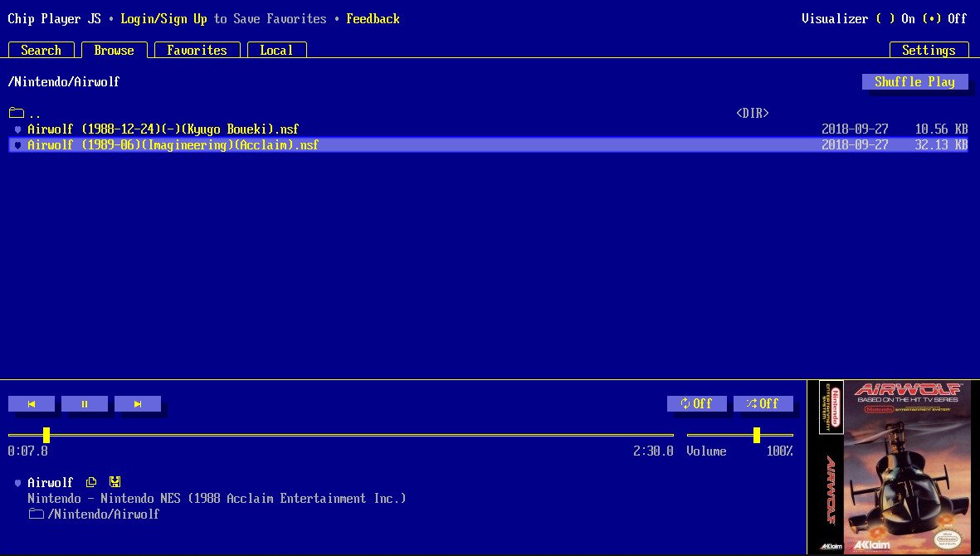Open the Settings tab
This screenshot has height=556, width=980.
pyautogui.click(x=929, y=50)
